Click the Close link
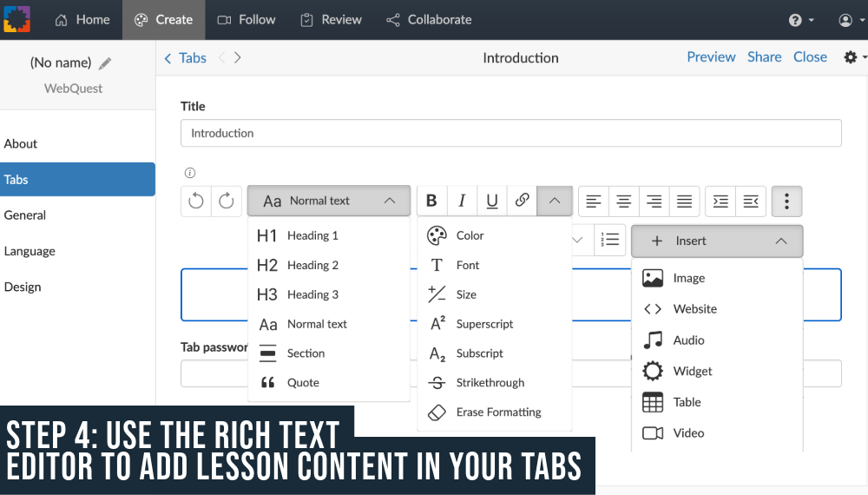 [x=810, y=57]
